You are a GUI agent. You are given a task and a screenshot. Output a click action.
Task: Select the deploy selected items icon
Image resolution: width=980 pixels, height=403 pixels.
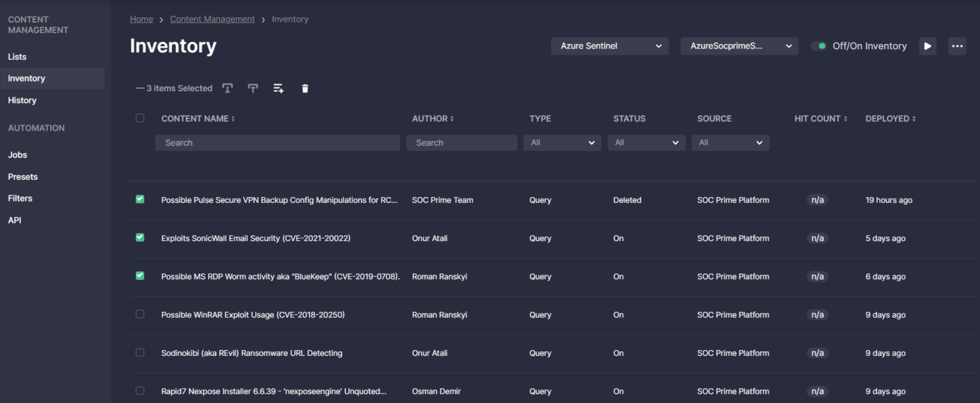click(227, 88)
